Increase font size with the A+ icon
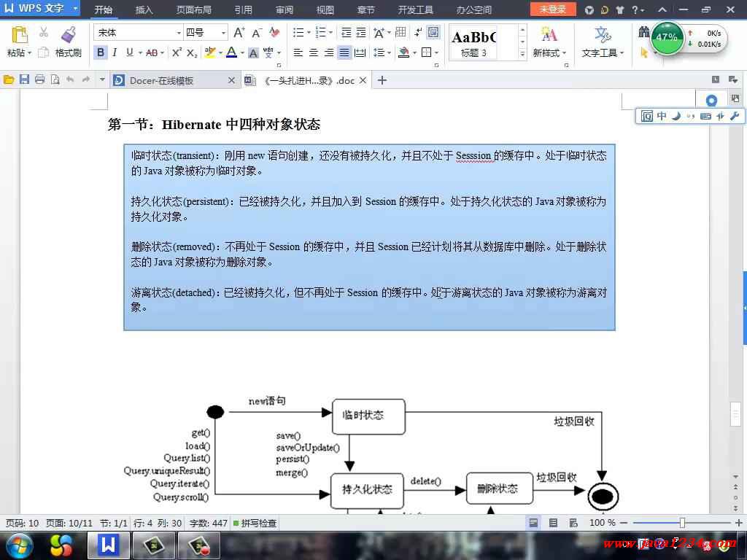The image size is (747, 560). pos(239,32)
